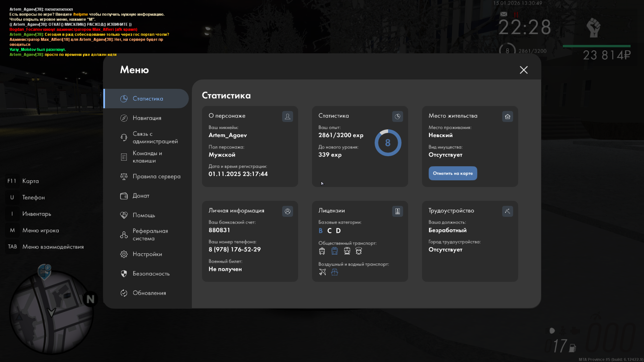The width and height of the screenshot is (644, 362).
Task: Click the profile icon in Личная информация card
Action: click(x=287, y=211)
